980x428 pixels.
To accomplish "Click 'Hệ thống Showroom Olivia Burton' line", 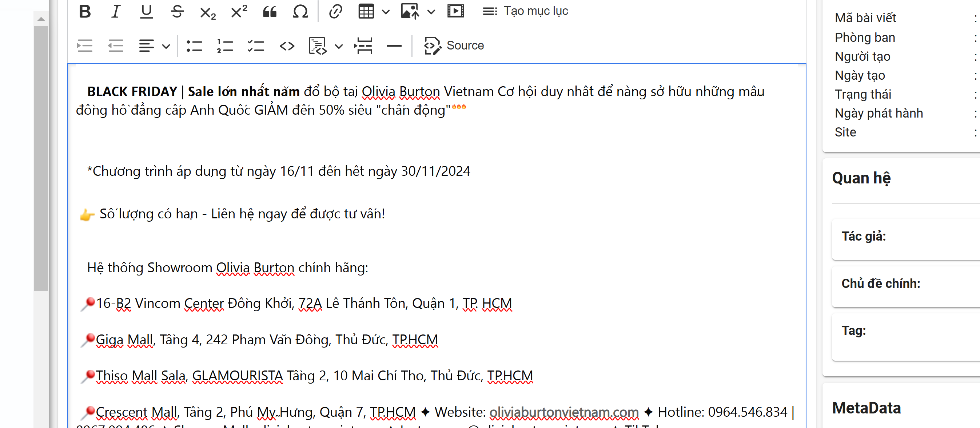I will (x=227, y=268).
